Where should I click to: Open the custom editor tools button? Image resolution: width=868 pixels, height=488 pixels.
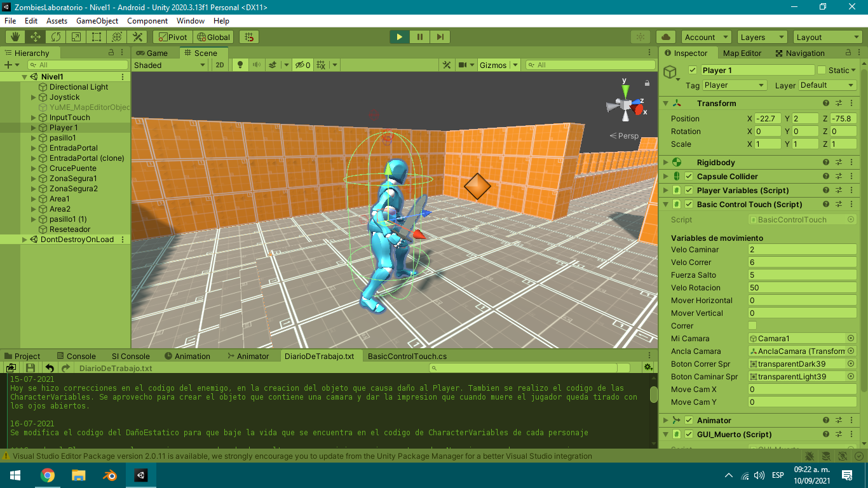pyautogui.click(x=137, y=37)
